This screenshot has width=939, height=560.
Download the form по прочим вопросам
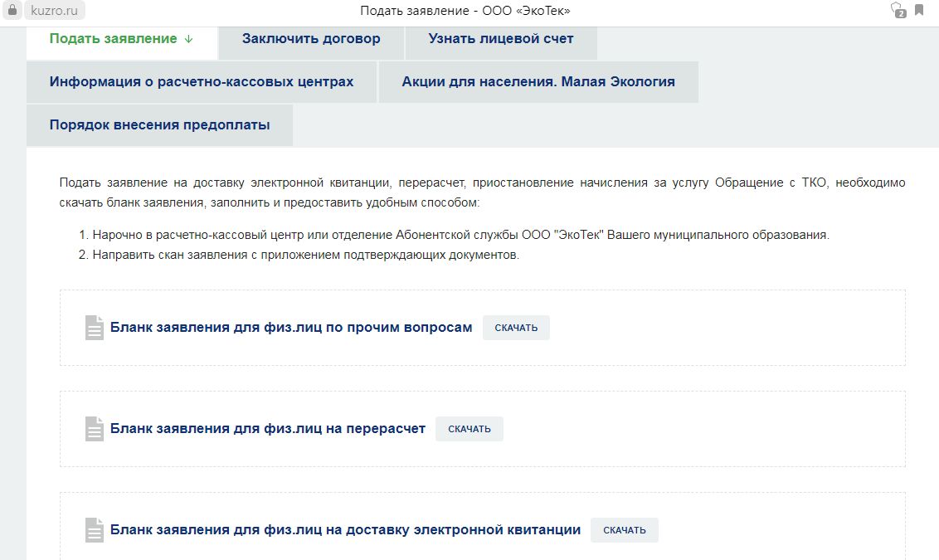[516, 328]
